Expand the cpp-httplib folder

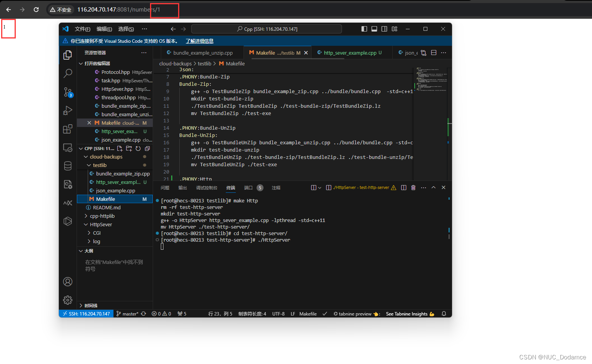click(x=86, y=216)
